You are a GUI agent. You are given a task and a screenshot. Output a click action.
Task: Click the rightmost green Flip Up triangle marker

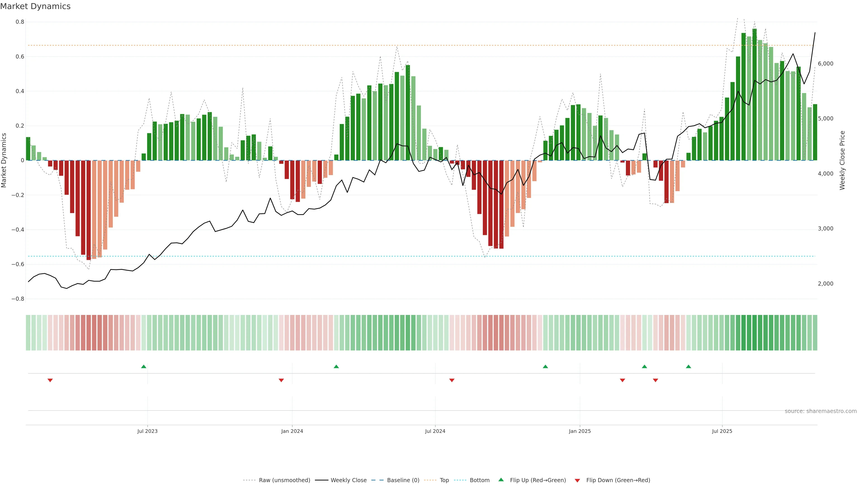(x=688, y=366)
